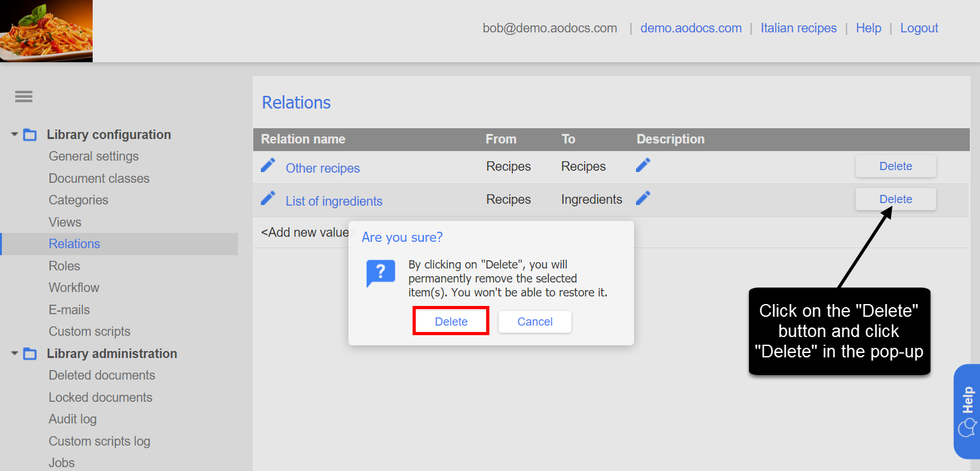Click Recipes To cell in Other recipes row
Viewport: 980px width, 471px height.
[x=583, y=166]
